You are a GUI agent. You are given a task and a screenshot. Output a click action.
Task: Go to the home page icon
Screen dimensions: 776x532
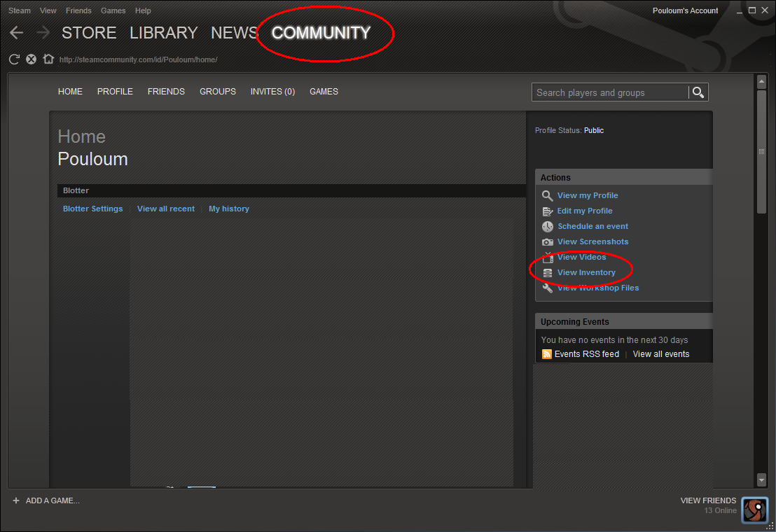(48, 59)
